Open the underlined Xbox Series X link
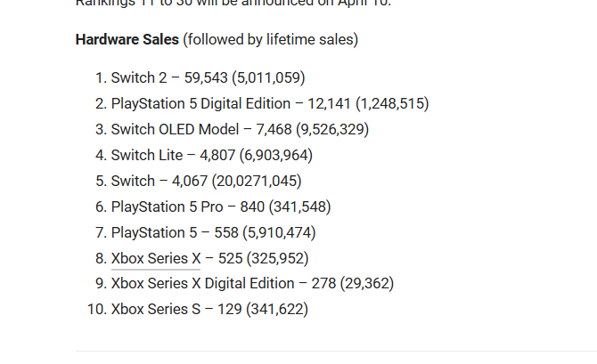Image resolution: width=597 pixels, height=364 pixels. click(156, 259)
